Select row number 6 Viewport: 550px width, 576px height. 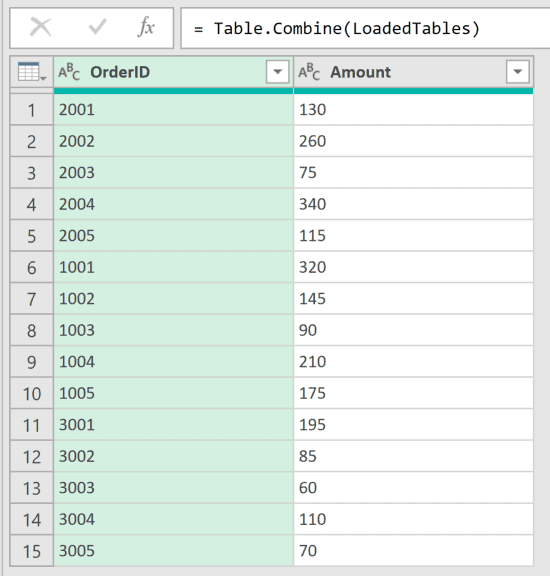click(32, 267)
